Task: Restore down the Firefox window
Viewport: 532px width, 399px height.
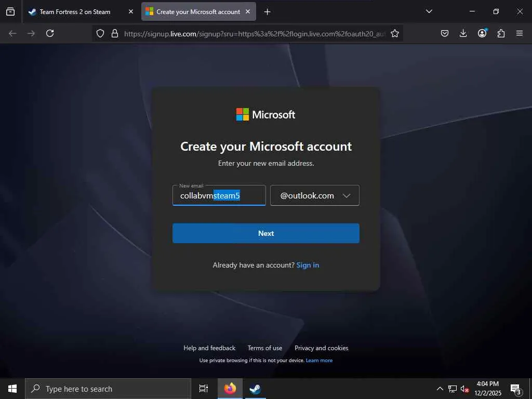Action: click(x=496, y=11)
